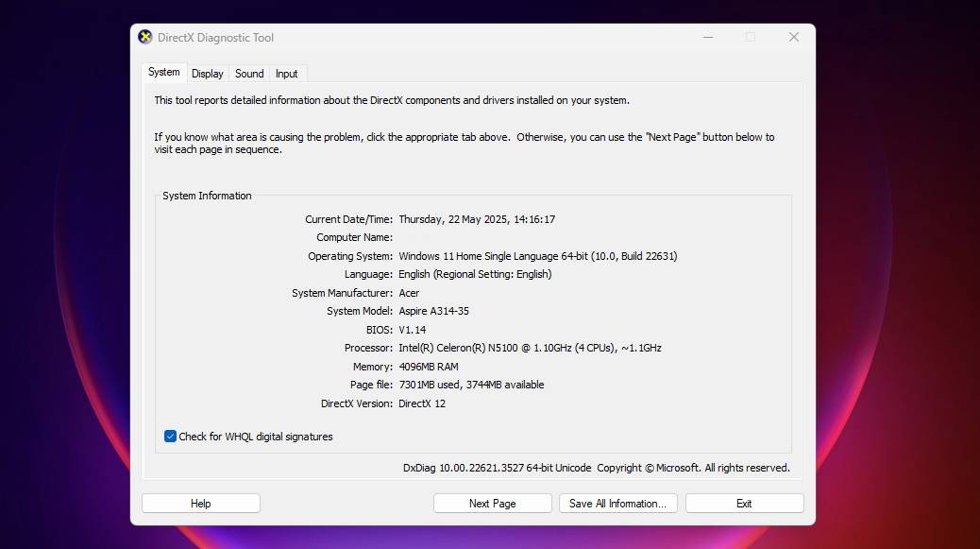This screenshot has height=549, width=980.
Task: Click the DirectX Diagnostic Tool title icon
Action: point(145,38)
